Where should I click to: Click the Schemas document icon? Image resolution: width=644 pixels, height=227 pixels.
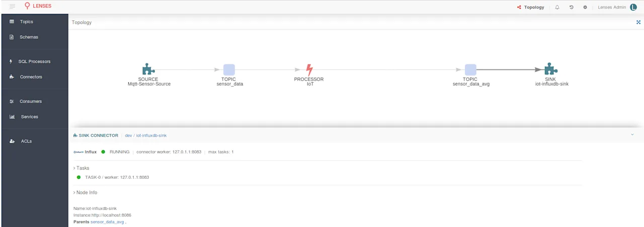pos(12,37)
